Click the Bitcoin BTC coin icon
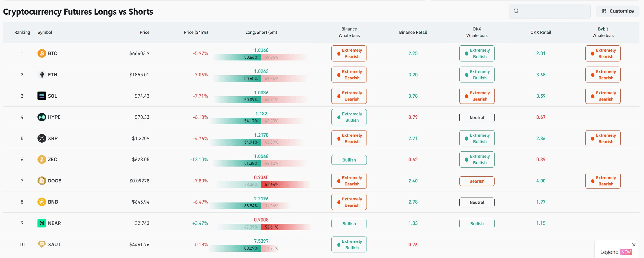The height and width of the screenshot is (258, 644). (x=42, y=53)
